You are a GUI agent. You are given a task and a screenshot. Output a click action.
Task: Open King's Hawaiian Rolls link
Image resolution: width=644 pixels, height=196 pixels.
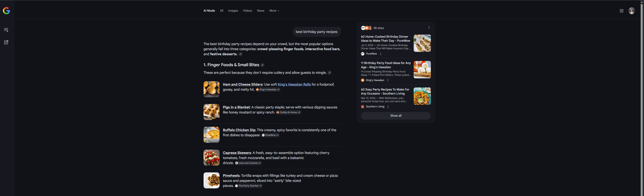click(294, 84)
